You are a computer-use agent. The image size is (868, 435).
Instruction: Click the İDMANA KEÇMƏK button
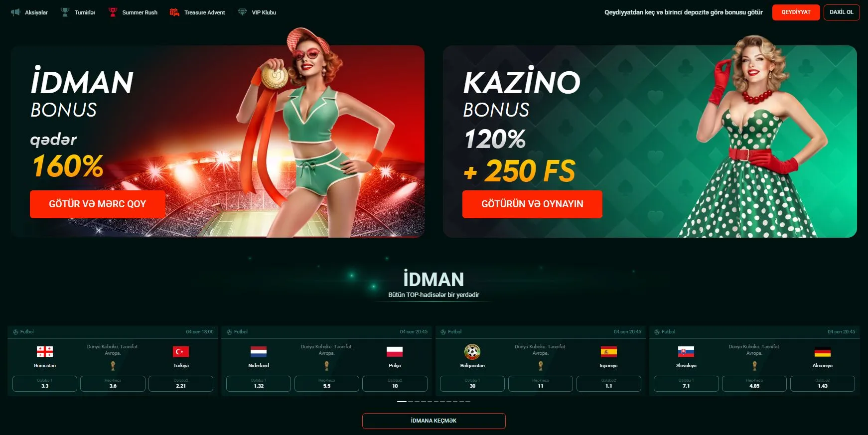[x=434, y=421]
